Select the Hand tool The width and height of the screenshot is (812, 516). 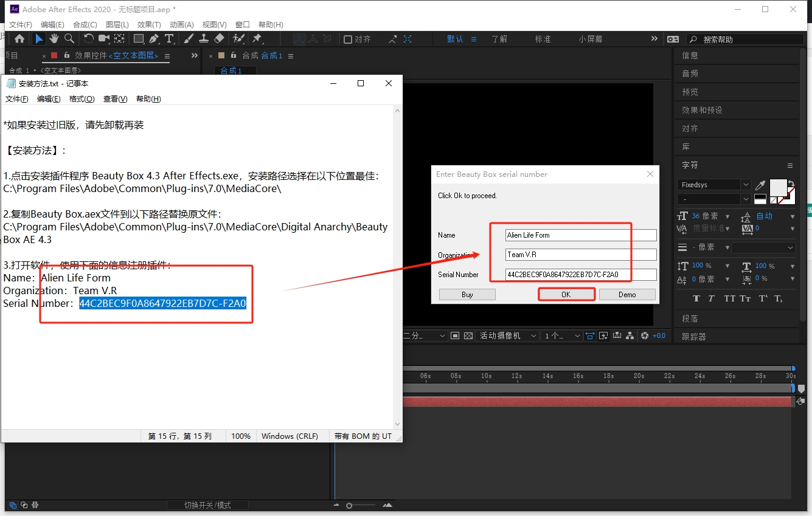(54, 39)
